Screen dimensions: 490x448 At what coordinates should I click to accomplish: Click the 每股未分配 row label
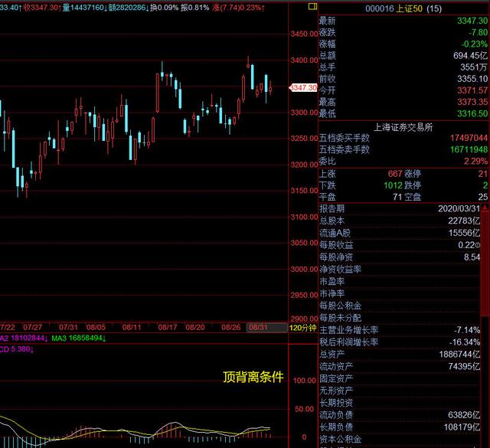click(x=340, y=318)
